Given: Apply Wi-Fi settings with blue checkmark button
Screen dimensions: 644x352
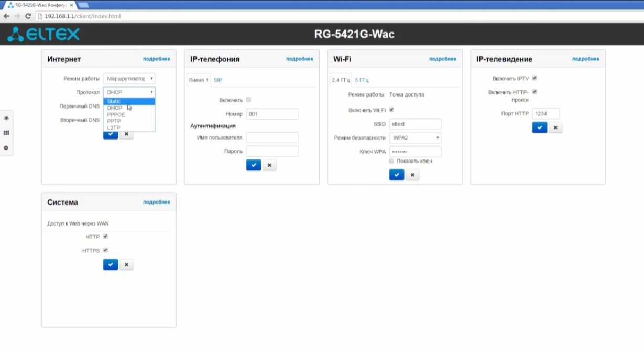Looking at the screenshot, I should pyautogui.click(x=397, y=175).
